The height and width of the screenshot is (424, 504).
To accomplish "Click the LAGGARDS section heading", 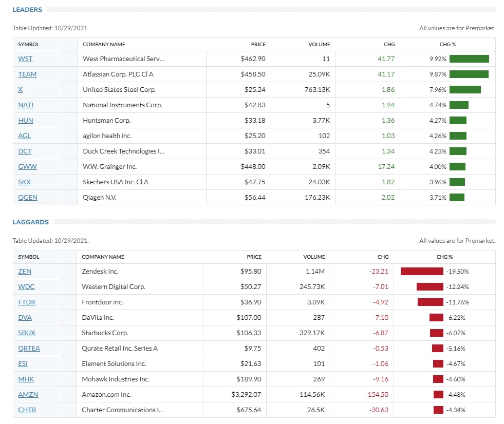I will coord(30,222).
